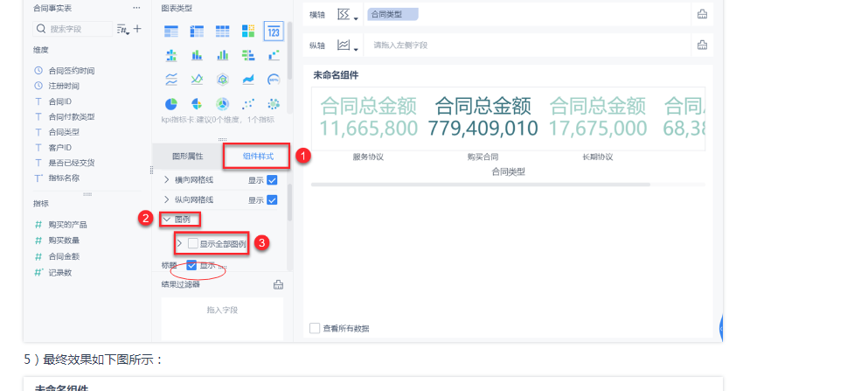Select the partitioned line chart type
This screenshot has height=391, width=868.
(x=171, y=80)
